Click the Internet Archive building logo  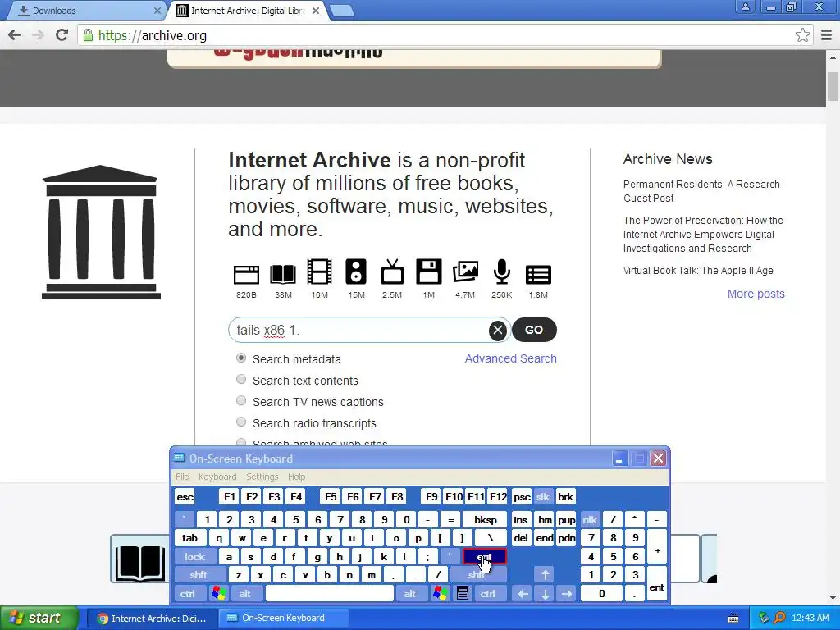click(101, 232)
